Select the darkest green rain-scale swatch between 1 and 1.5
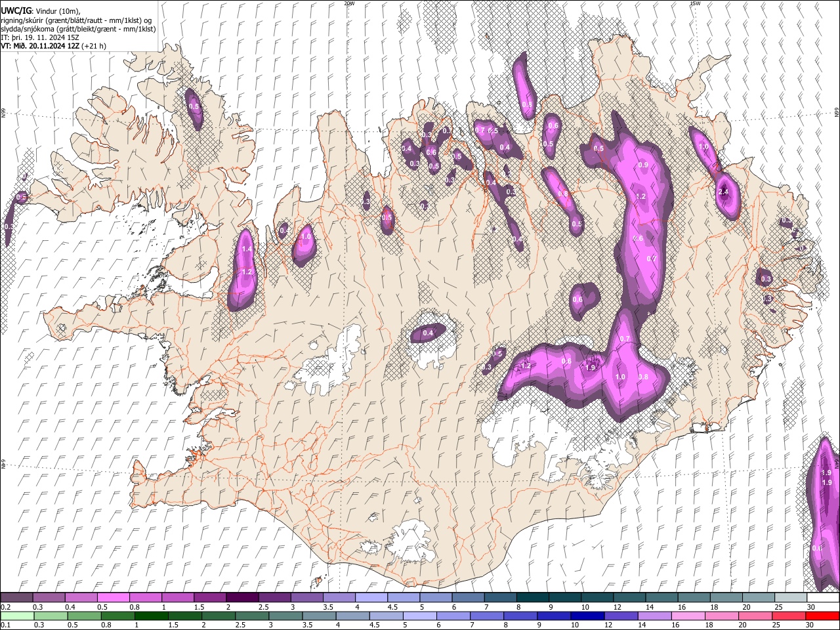The height and width of the screenshot is (630, 840). (152, 616)
